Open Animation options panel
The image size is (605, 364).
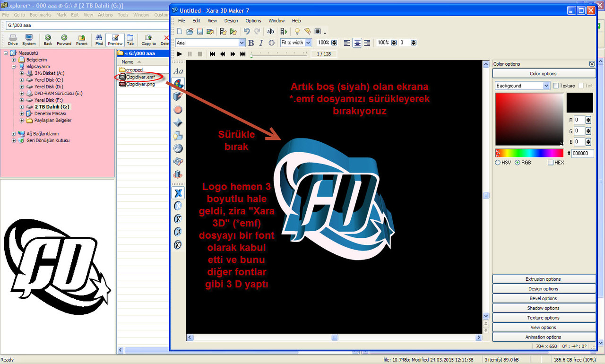[544, 337]
